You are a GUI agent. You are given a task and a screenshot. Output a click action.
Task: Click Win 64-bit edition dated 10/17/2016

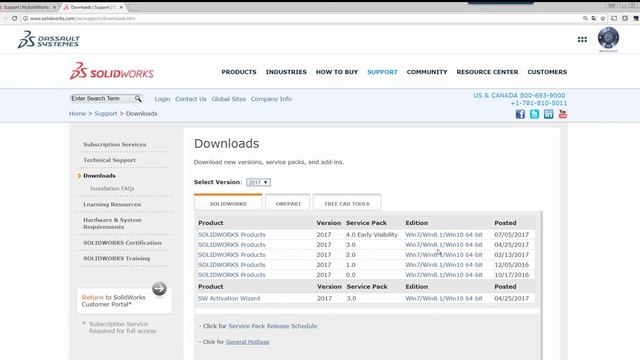[444, 275]
